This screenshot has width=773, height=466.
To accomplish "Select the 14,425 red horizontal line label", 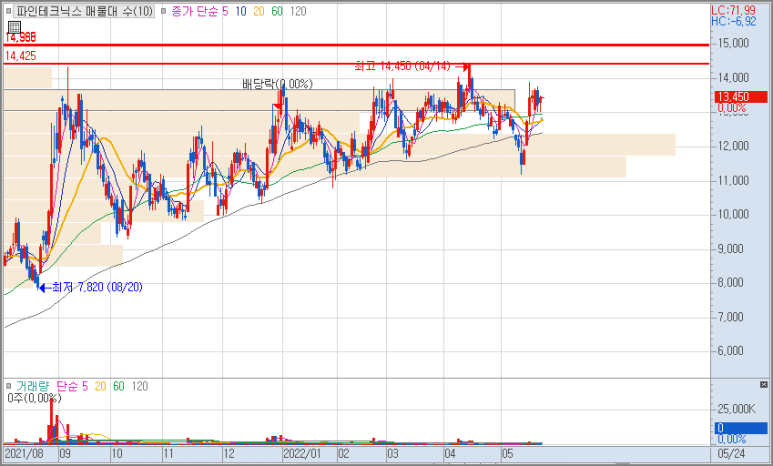I will click(21, 56).
